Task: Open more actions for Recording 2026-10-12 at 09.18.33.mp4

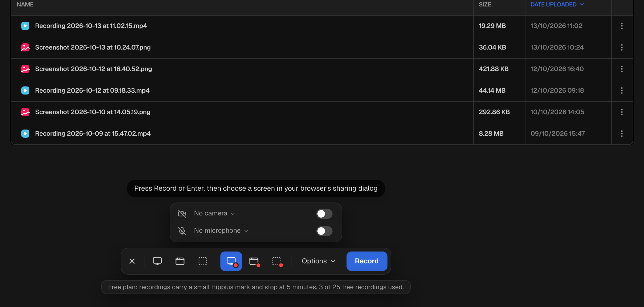Action: pyautogui.click(x=622, y=90)
